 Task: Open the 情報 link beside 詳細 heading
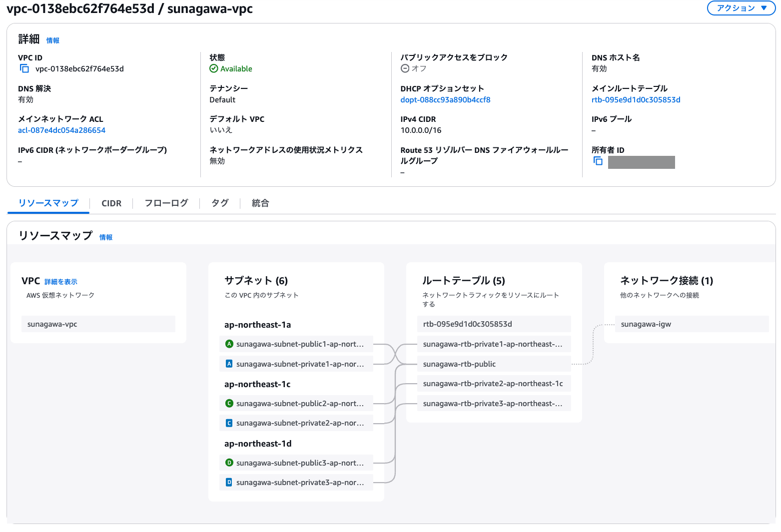tap(53, 40)
